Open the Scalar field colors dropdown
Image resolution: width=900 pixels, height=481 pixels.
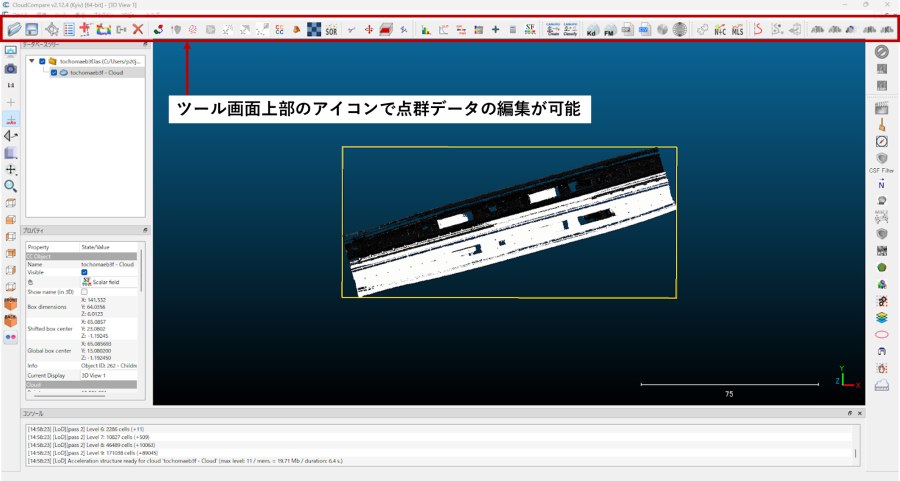click(109, 282)
